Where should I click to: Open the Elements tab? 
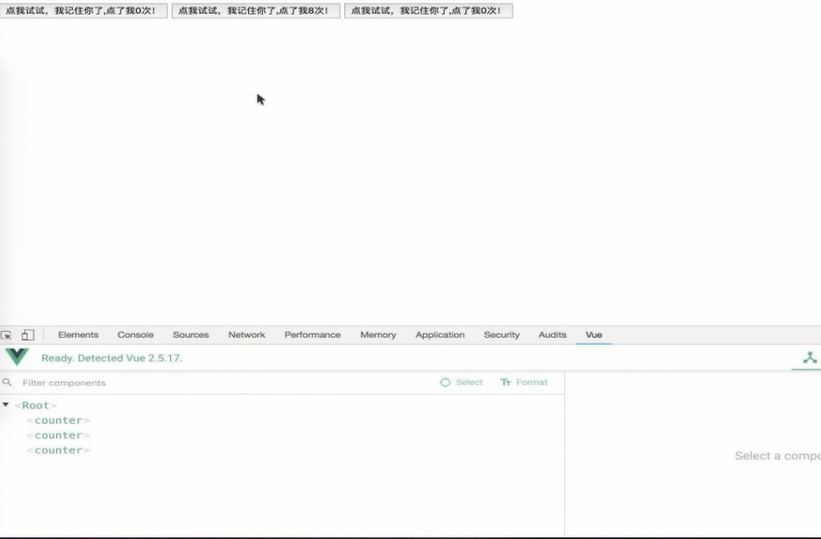point(78,335)
